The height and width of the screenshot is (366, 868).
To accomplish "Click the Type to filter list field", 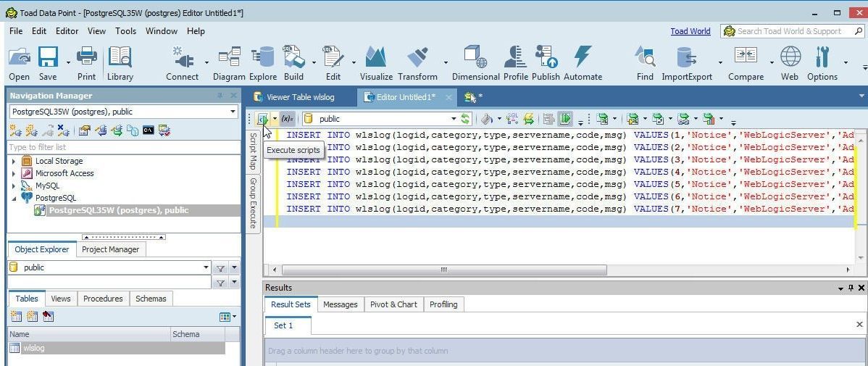I will (x=123, y=146).
